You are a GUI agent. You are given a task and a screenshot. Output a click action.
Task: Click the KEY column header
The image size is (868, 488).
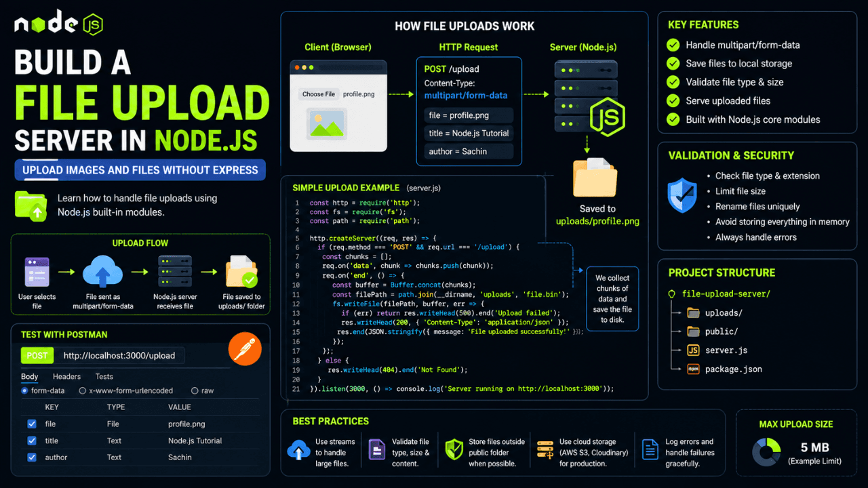pos(52,407)
